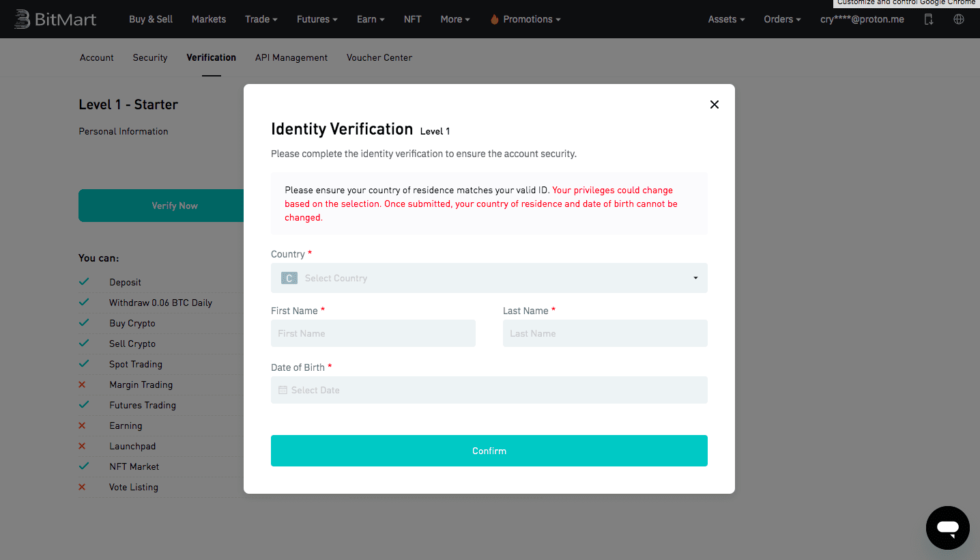
Task: Click the Level 1 - Starter heading
Action: point(128,104)
